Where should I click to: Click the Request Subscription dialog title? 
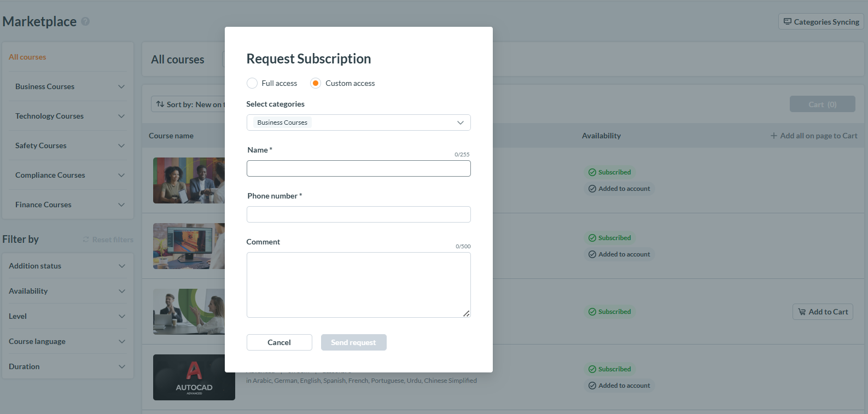(x=308, y=59)
